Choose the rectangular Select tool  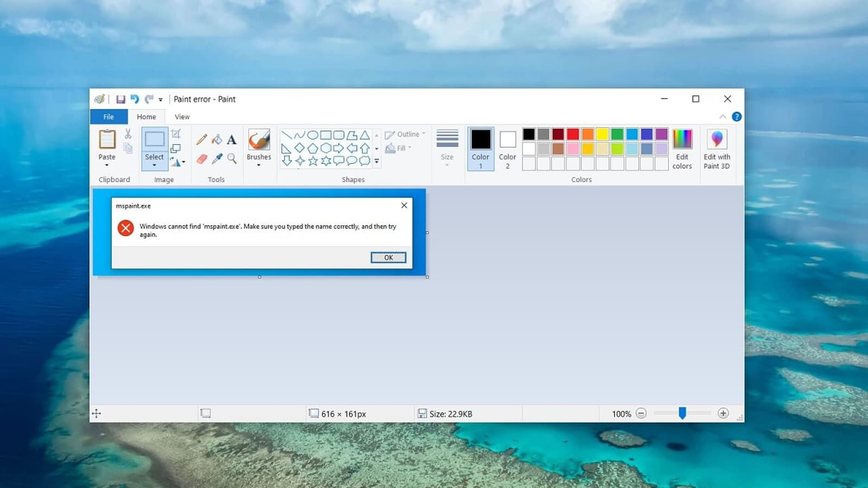click(155, 139)
